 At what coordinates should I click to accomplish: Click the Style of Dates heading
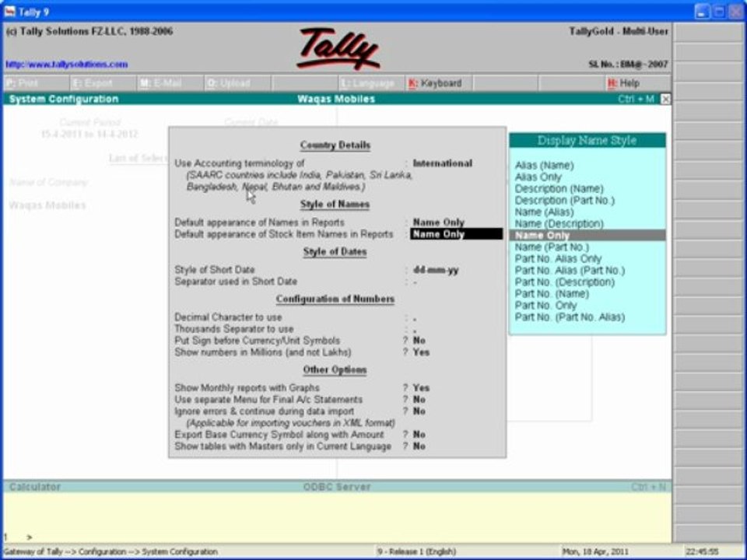coord(335,251)
